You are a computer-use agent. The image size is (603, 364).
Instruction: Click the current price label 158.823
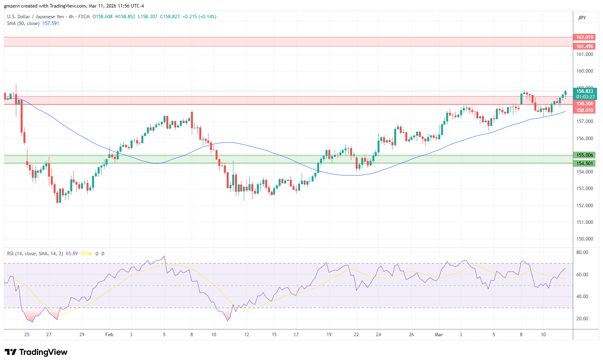click(585, 91)
